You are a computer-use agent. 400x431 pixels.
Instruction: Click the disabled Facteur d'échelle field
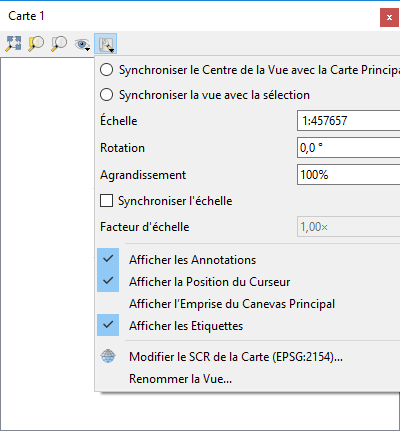point(348,227)
